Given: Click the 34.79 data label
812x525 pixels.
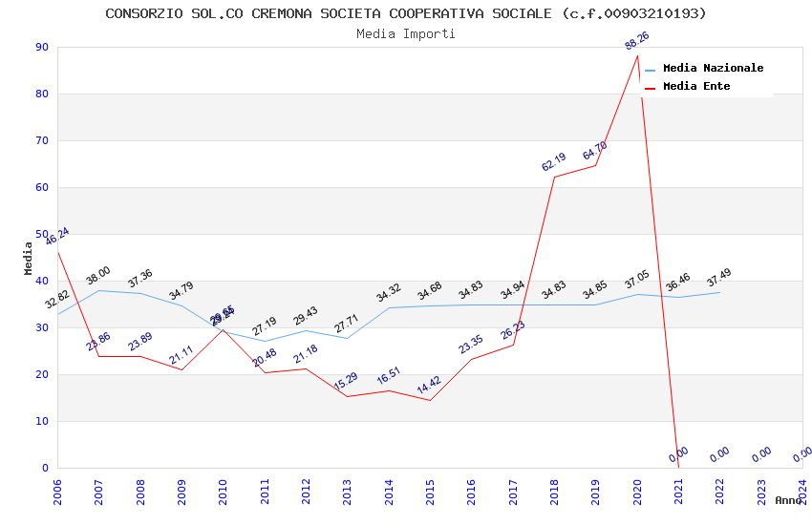Looking at the screenshot, I should click(182, 291).
